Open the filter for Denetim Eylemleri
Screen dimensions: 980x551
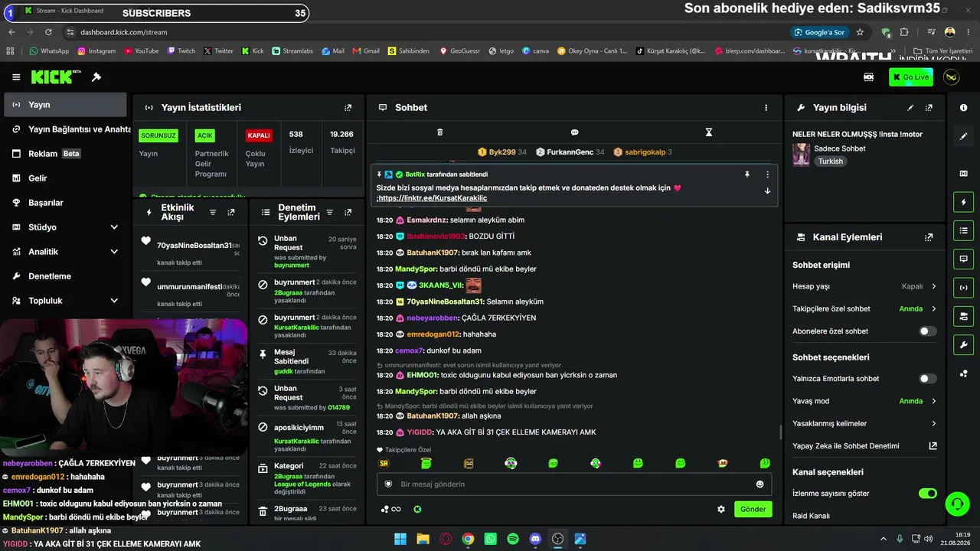(x=330, y=212)
